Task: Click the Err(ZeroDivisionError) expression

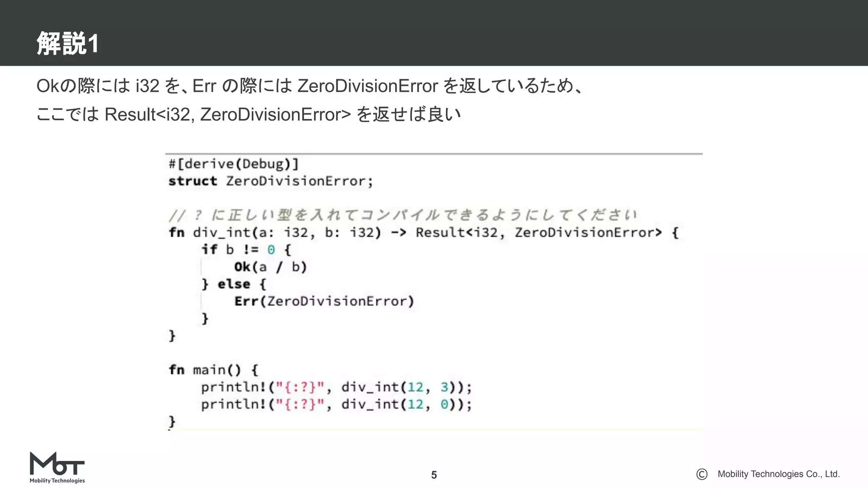Action: 324,301
